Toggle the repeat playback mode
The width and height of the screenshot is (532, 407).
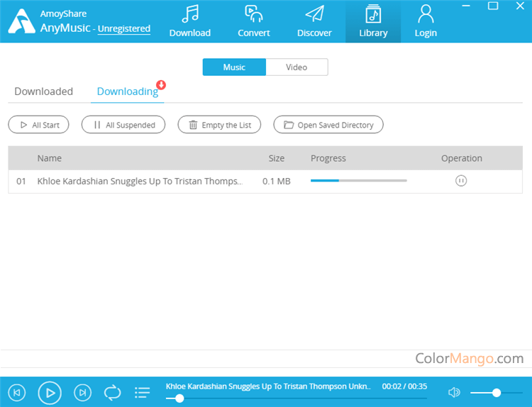pos(112,392)
